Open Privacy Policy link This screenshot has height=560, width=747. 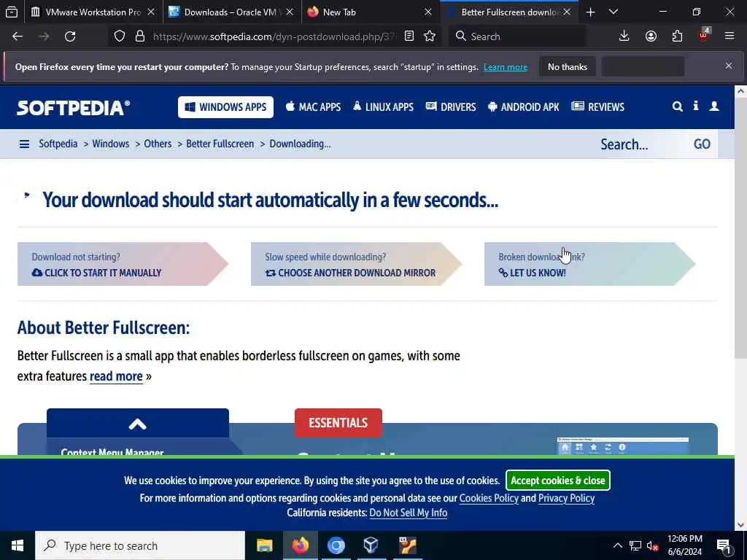[x=566, y=498]
